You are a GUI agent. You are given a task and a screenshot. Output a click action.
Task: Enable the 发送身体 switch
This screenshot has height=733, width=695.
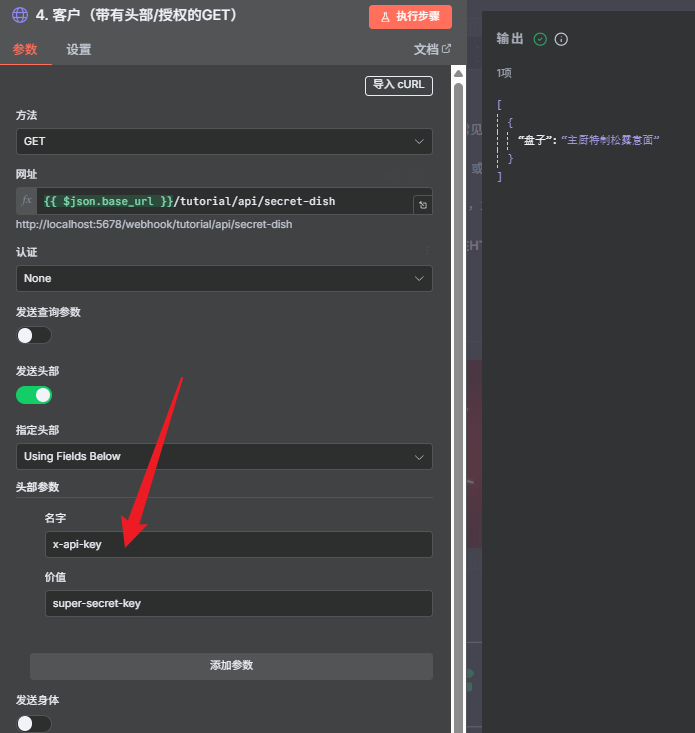coord(34,724)
